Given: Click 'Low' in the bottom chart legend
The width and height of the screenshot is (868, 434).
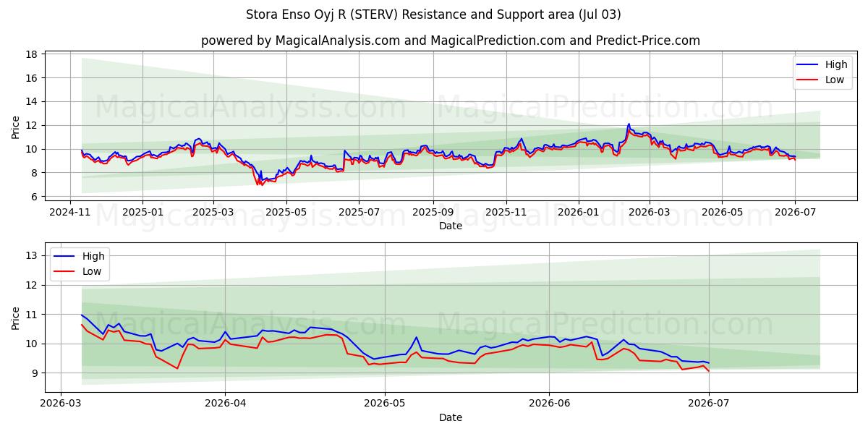Looking at the screenshot, I should point(92,271).
